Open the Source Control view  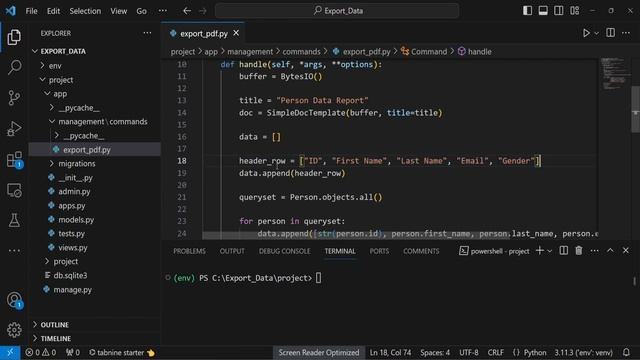pos(14,98)
